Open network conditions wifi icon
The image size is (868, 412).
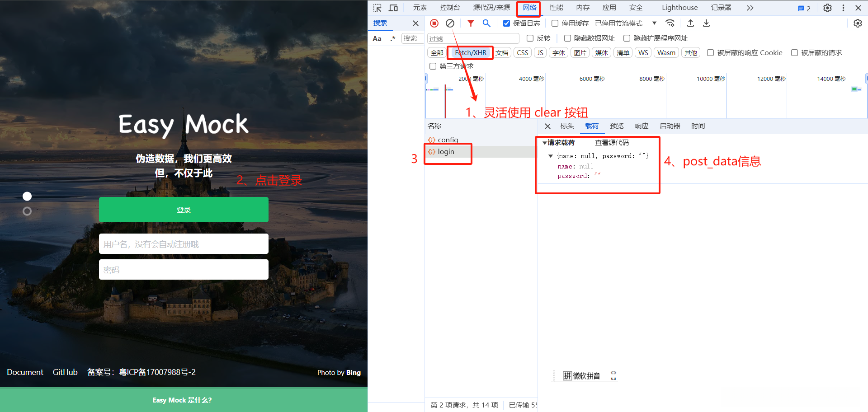[x=670, y=23]
